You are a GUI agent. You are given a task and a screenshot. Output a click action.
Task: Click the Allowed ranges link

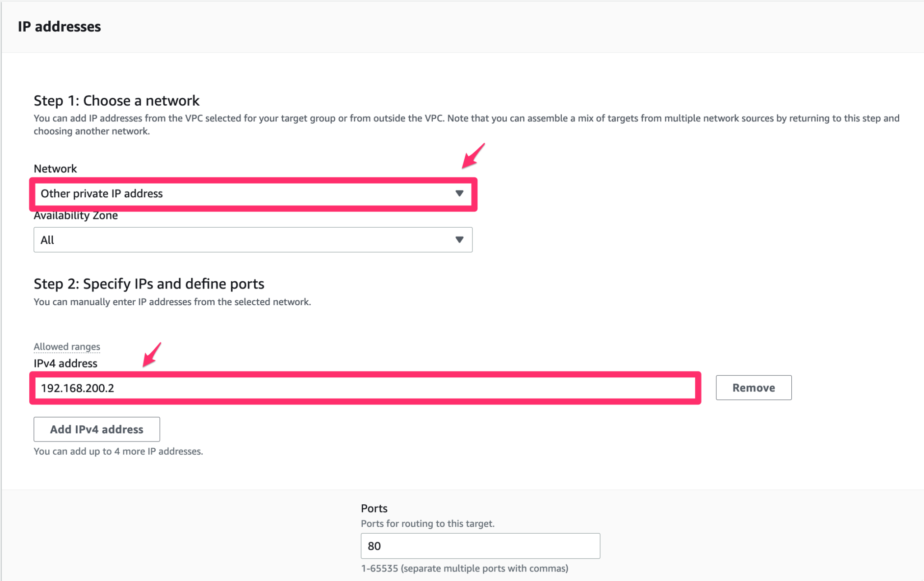pyautogui.click(x=66, y=347)
